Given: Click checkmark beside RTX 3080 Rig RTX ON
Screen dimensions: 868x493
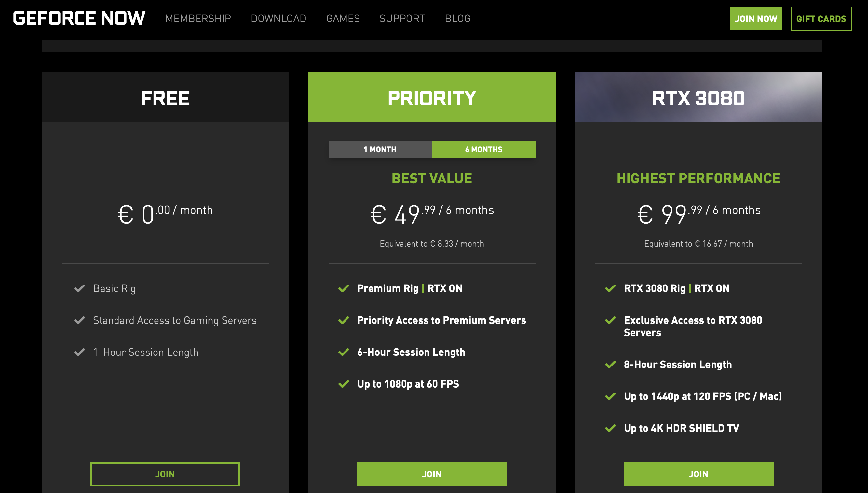Looking at the screenshot, I should click(x=611, y=288).
